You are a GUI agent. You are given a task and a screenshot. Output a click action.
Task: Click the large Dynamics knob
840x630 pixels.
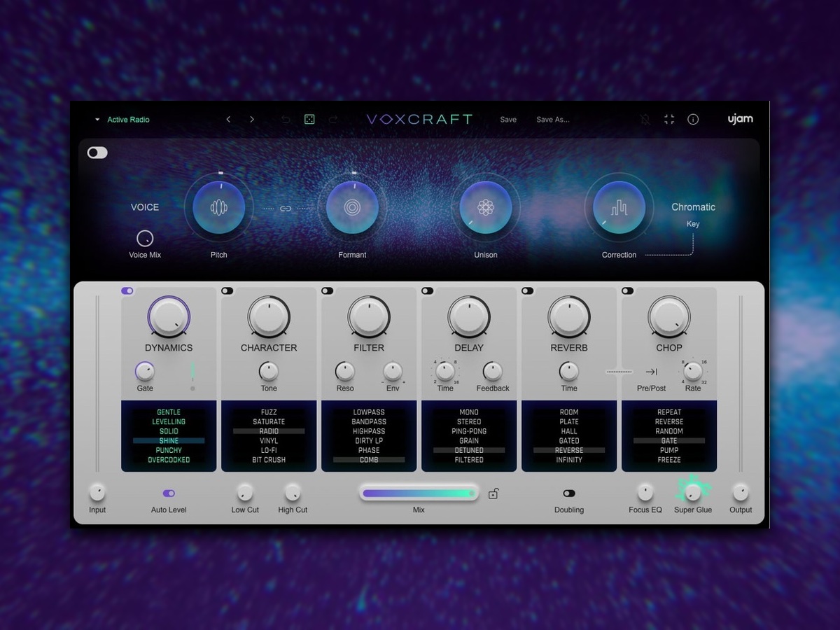click(x=169, y=317)
